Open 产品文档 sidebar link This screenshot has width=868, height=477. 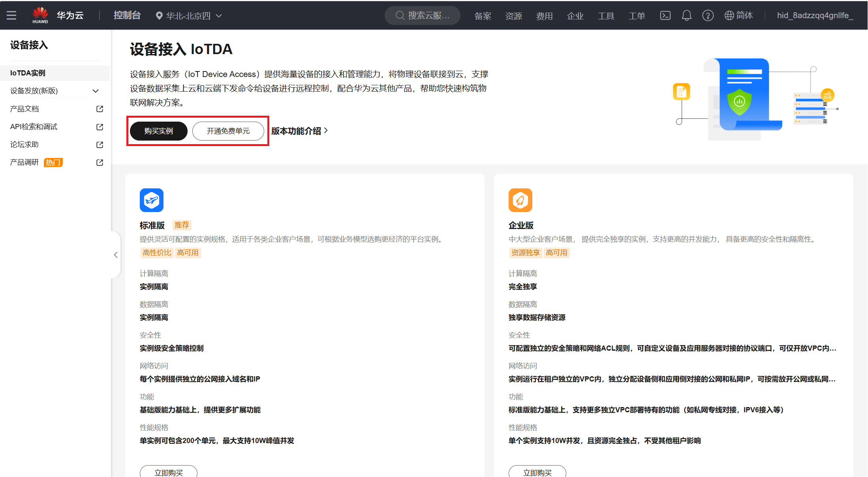click(x=24, y=109)
